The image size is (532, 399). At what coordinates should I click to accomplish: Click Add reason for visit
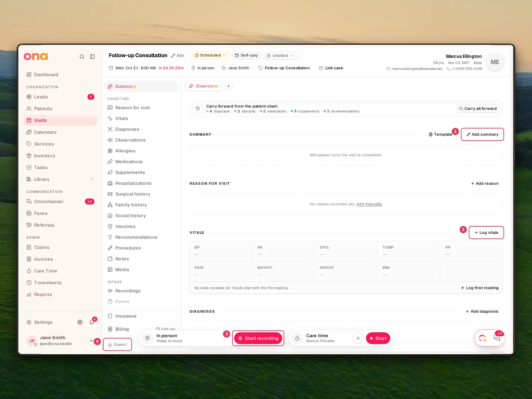(485, 183)
